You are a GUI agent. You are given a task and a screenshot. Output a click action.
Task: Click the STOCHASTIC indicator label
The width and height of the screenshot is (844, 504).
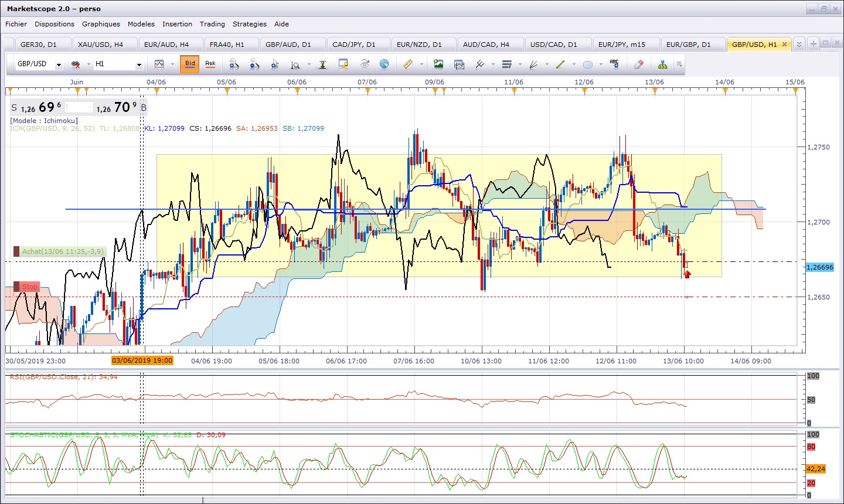117,435
